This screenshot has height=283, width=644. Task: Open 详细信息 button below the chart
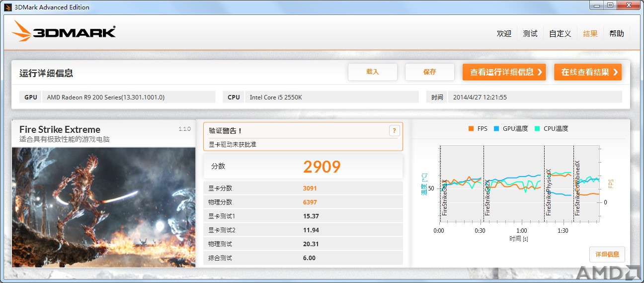607,254
